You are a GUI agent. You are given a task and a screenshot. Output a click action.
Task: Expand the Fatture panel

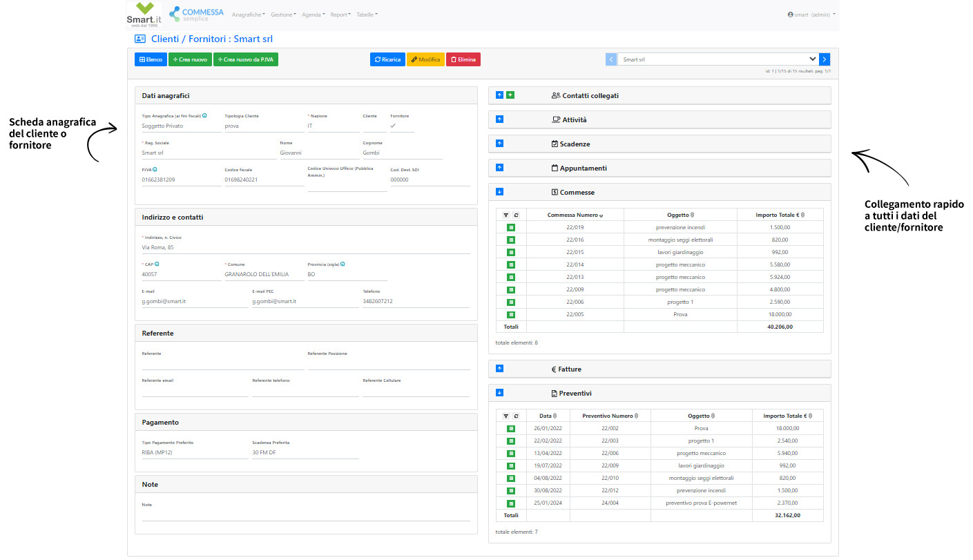[500, 369]
